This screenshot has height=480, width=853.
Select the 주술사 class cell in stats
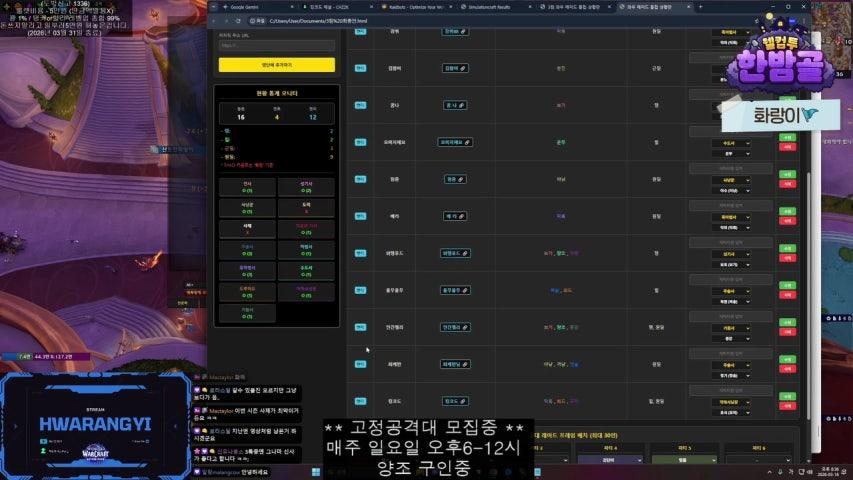[x=248, y=250]
